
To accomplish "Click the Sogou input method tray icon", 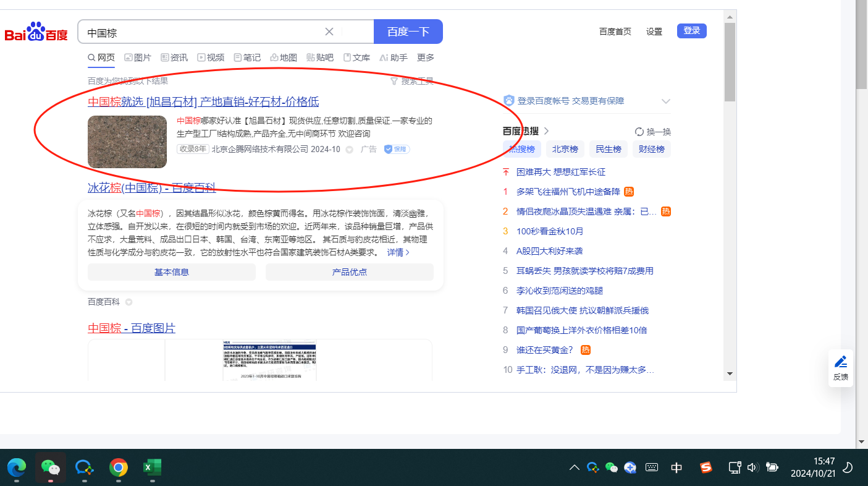I will click(706, 467).
